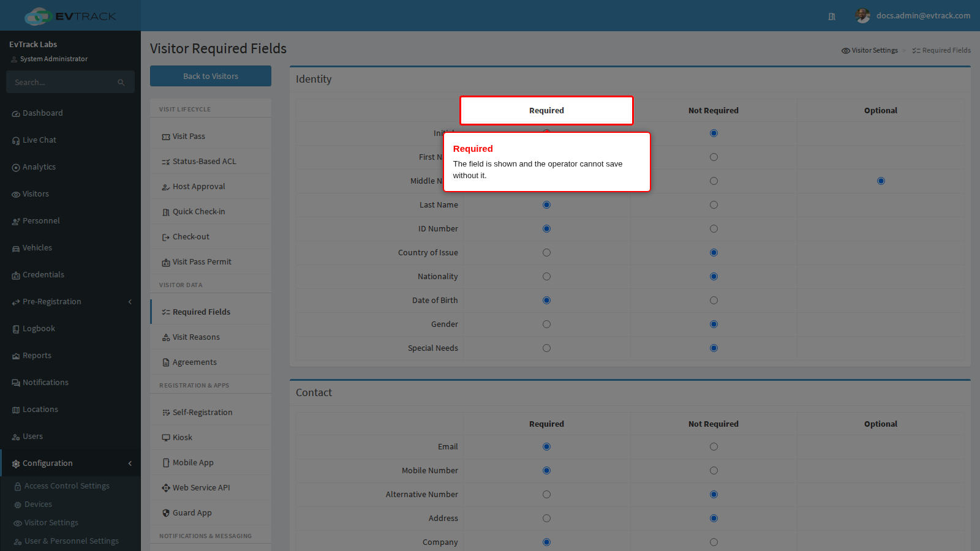Set Country of Issue to Required
The image size is (980, 551).
[546, 253]
